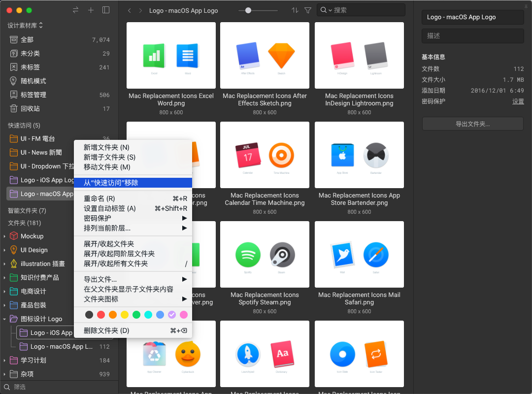Choose 重命名 (R) menu item
This screenshot has height=394, width=532.
tap(133, 198)
